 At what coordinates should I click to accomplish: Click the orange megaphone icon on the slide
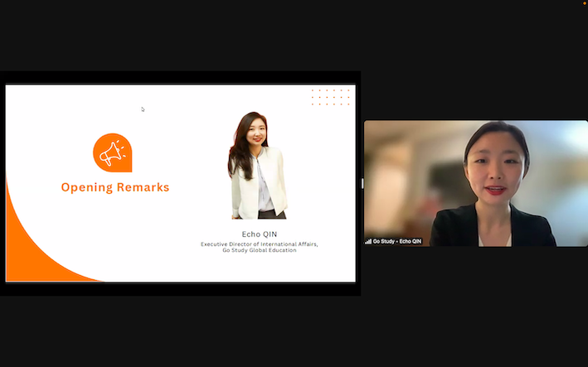[x=113, y=152]
